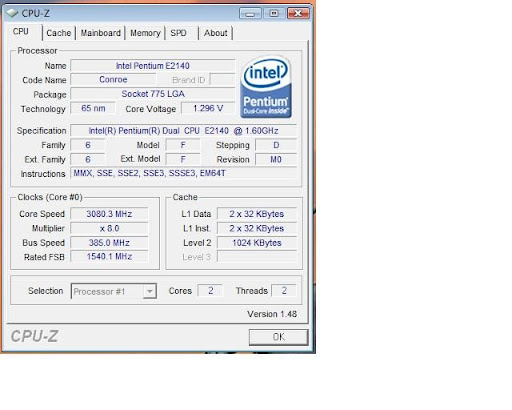Click the Name field Intel Pentium E2140
This screenshot has width=512, height=410.
pyautogui.click(x=153, y=66)
